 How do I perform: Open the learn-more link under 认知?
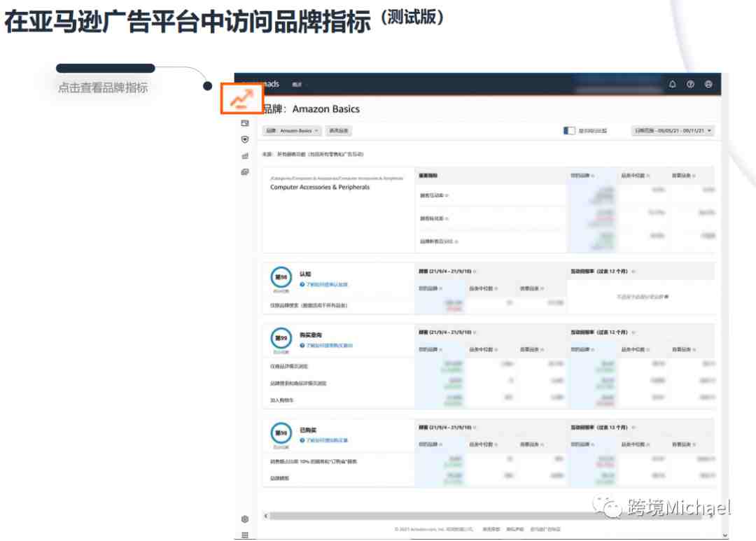(327, 284)
